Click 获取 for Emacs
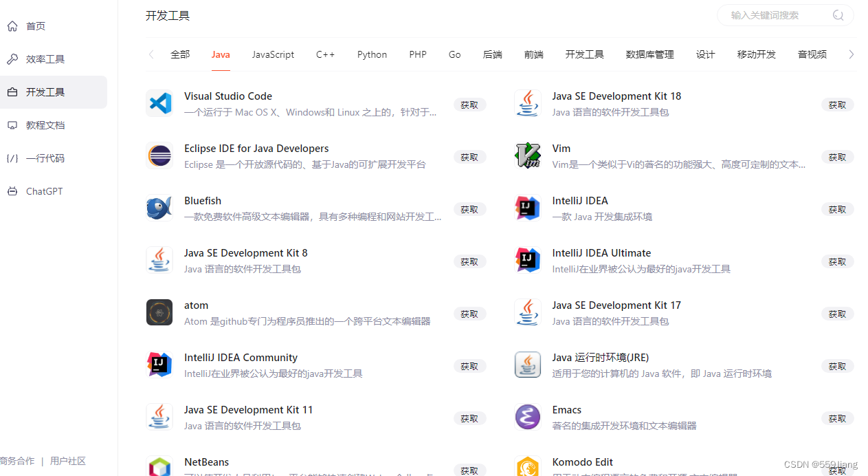868x476 pixels. click(837, 418)
